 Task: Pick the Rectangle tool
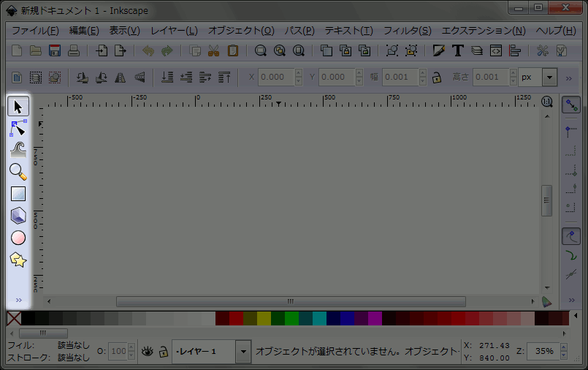[x=18, y=194]
